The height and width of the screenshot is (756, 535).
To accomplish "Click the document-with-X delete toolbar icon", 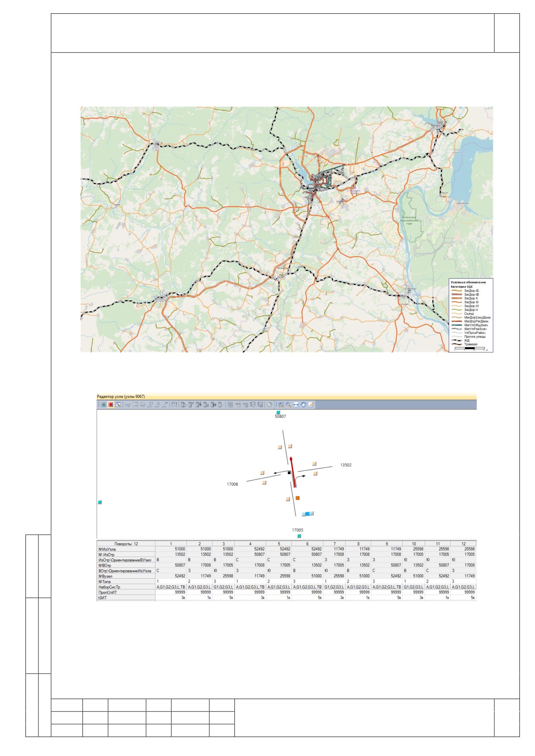I will pos(206,404).
